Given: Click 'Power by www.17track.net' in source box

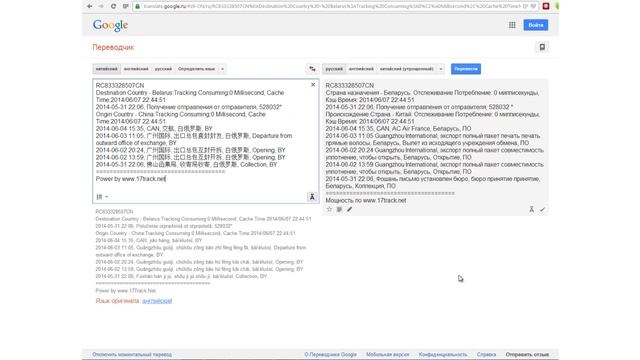Looking at the screenshot, I should pyautogui.click(x=131, y=179).
